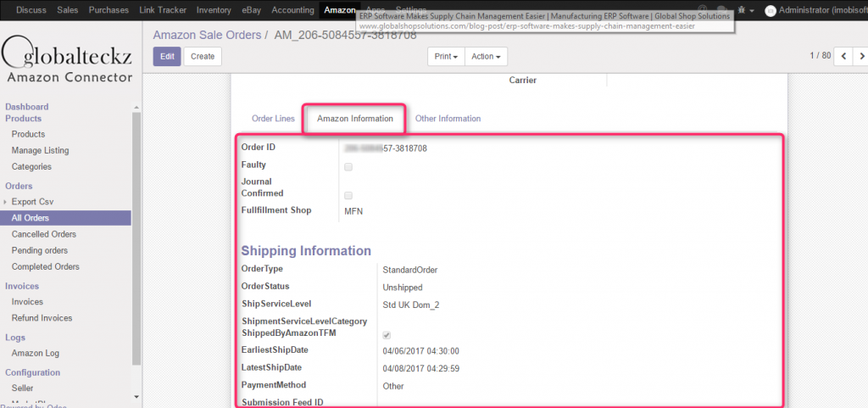
Task: Go to the next record arrow
Action: [x=860, y=56]
